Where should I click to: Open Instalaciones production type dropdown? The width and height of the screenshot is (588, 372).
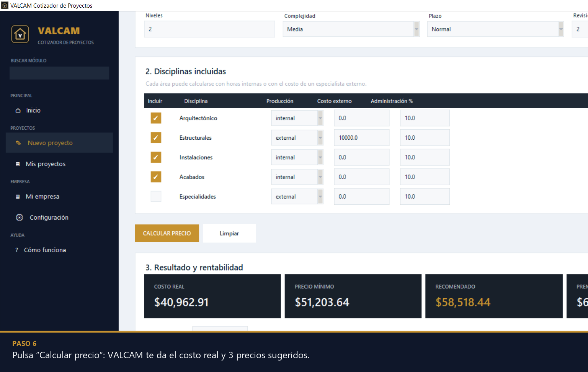coord(297,157)
